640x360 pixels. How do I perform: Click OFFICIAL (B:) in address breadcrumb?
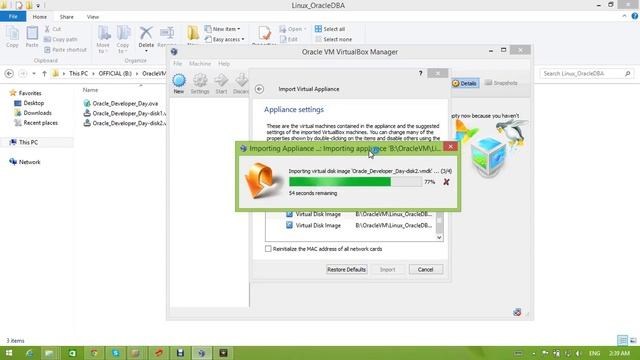coord(115,73)
